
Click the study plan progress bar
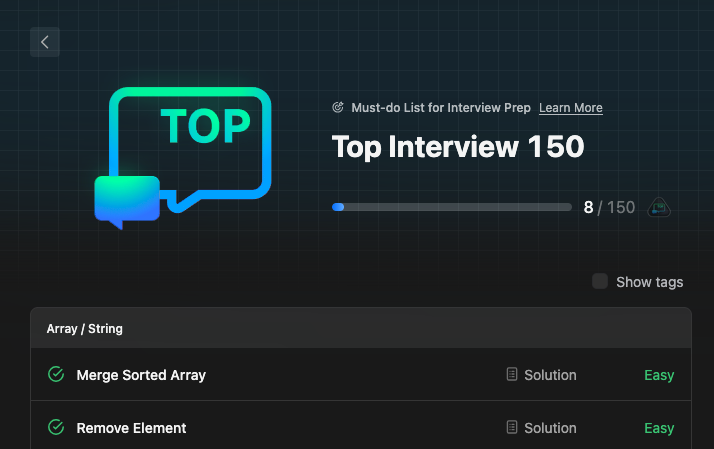pyautogui.click(x=452, y=207)
